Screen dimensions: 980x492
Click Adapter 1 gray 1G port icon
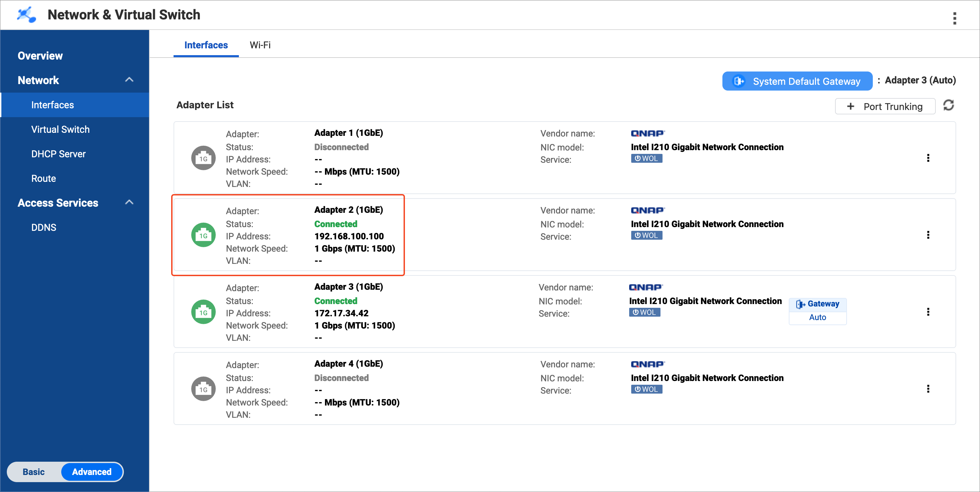(203, 158)
